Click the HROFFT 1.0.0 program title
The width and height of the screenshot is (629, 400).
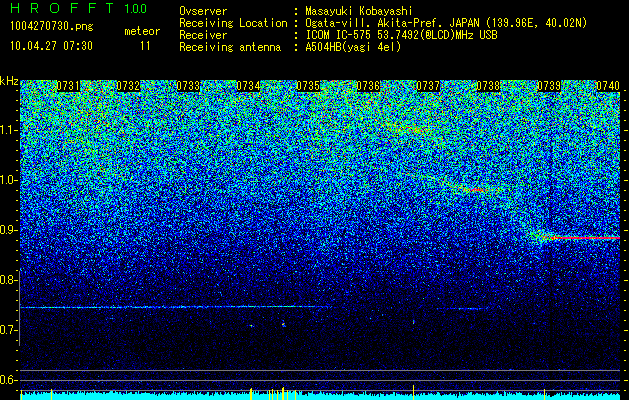(x=78, y=8)
